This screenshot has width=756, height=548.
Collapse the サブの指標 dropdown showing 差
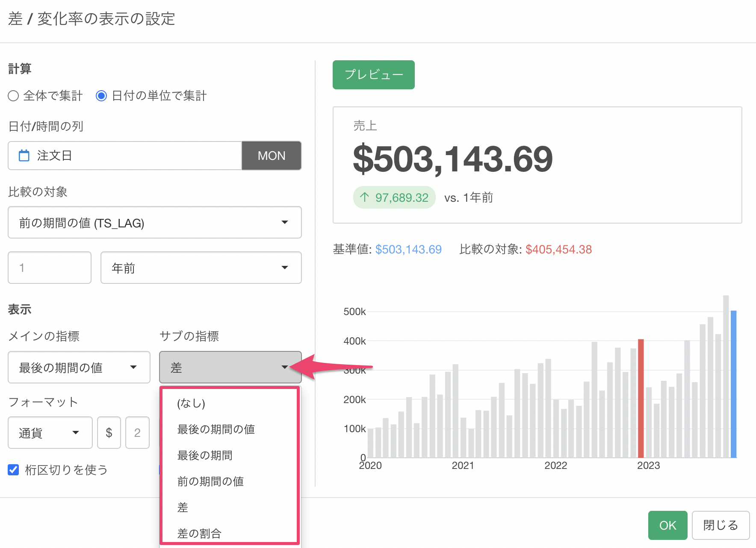coord(230,367)
